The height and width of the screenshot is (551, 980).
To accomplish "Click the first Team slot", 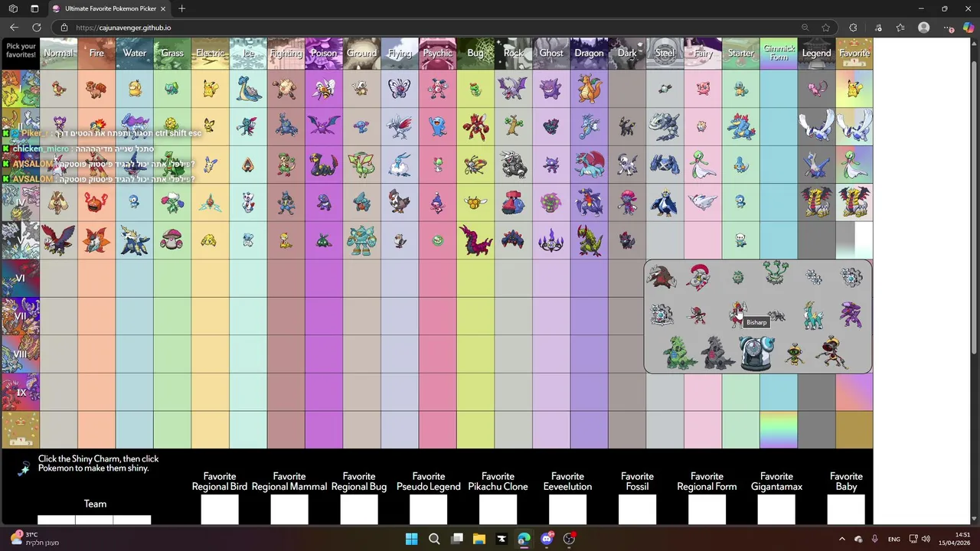I will coord(57,520).
